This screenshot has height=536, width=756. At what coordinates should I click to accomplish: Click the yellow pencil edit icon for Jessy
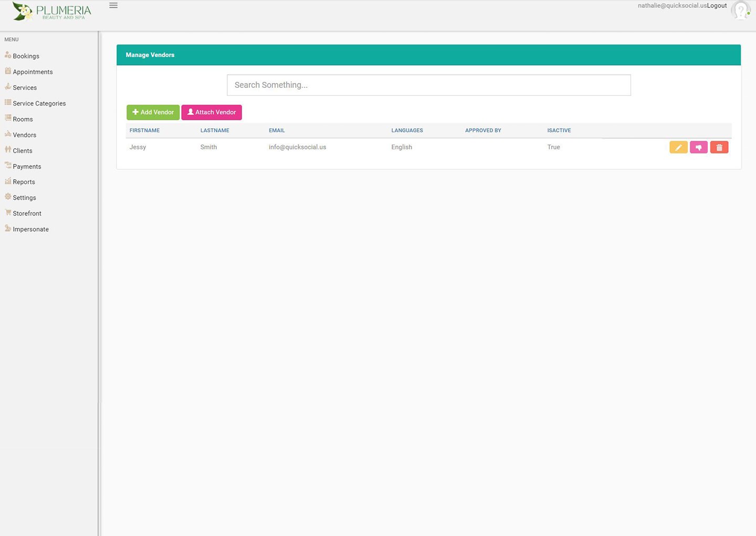678,148
